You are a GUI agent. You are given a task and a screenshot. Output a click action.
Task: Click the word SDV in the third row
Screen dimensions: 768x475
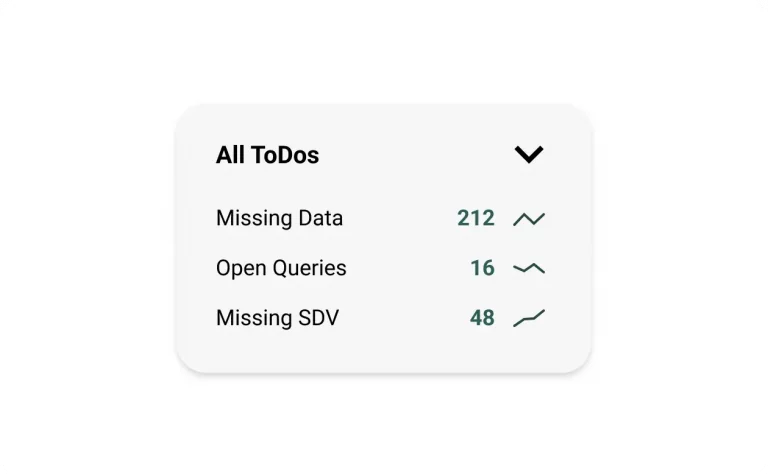[318, 318]
